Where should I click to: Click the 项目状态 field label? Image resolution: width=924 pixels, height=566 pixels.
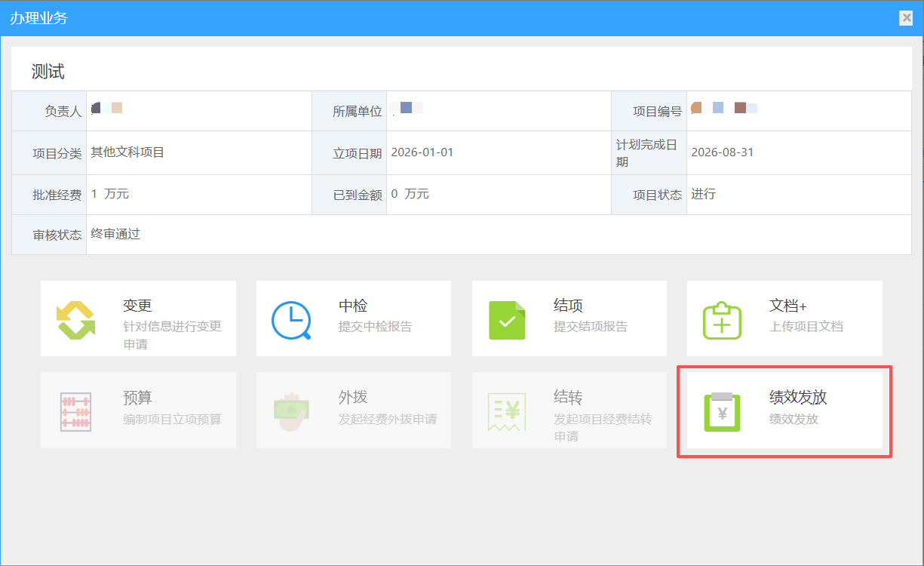[x=657, y=195]
